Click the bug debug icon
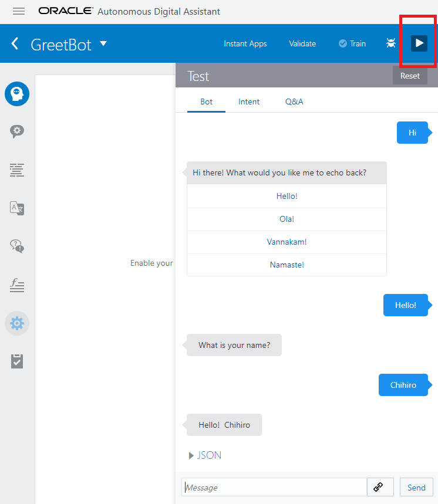 [x=390, y=43]
